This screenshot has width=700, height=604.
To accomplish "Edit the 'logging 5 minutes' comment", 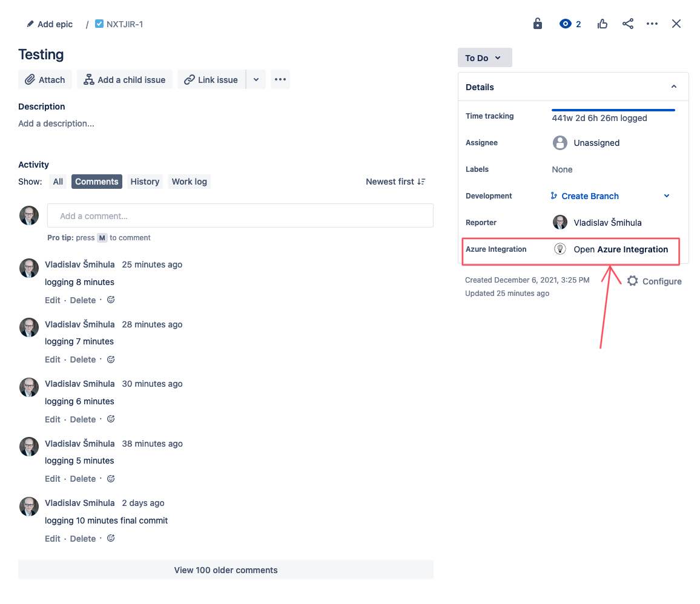I will pyautogui.click(x=52, y=479).
